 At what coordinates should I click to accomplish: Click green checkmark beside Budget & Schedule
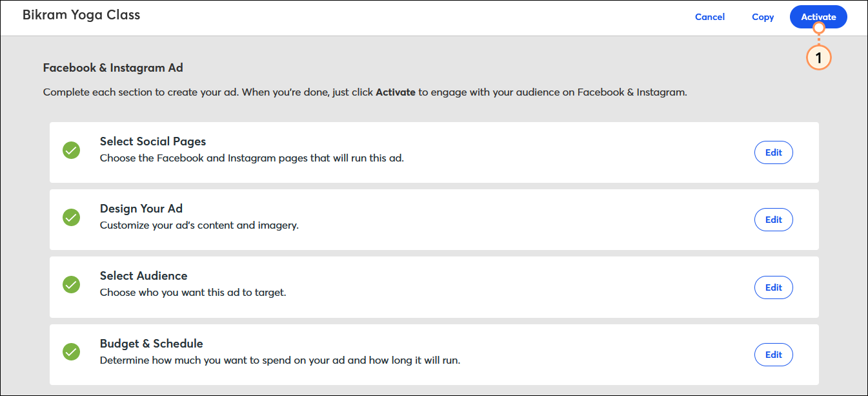(72, 352)
